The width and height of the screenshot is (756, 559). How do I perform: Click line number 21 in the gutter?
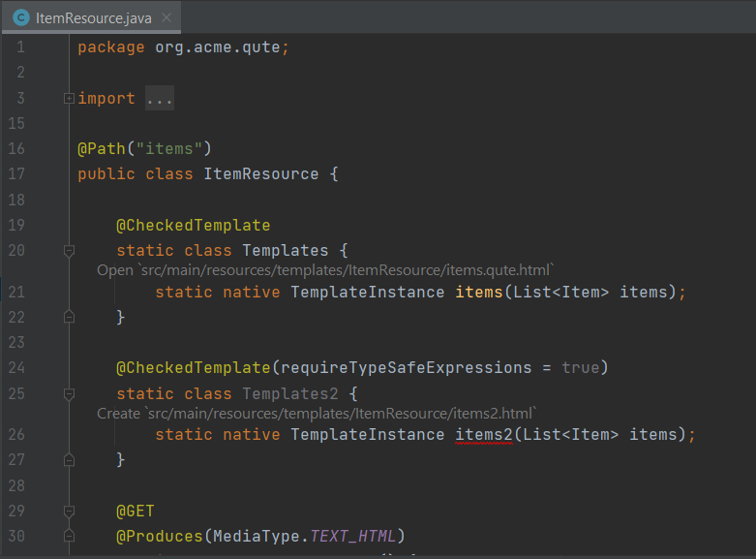pos(16,292)
